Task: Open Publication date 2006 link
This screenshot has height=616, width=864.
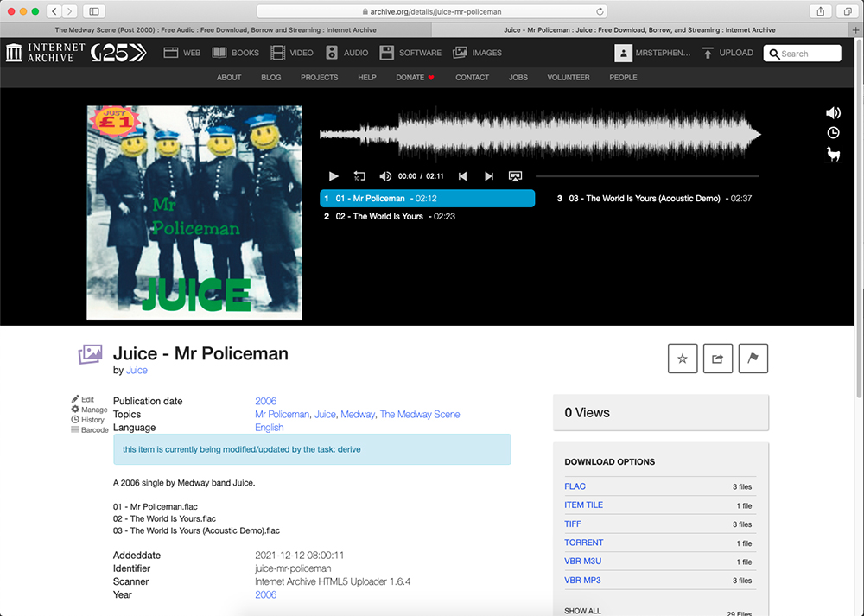Action: point(265,401)
